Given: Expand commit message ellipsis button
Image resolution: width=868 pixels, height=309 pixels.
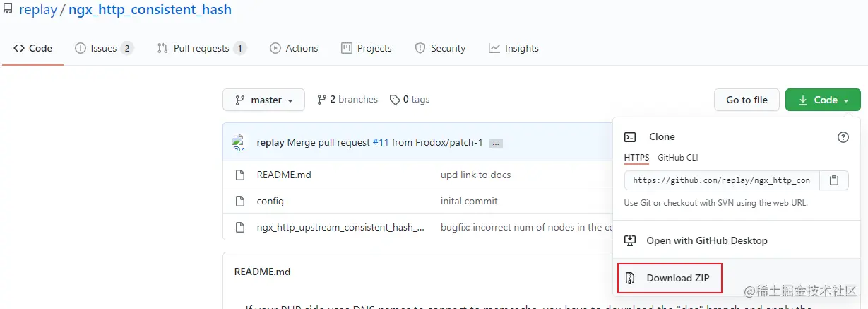Looking at the screenshot, I should coord(496,143).
